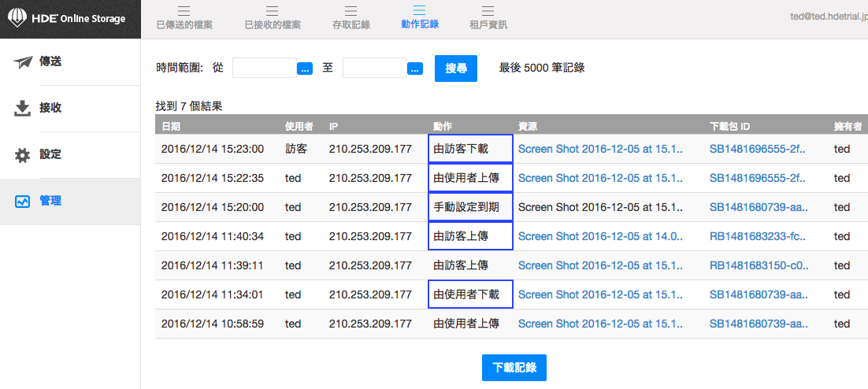
Task: Click plain resource text in 15:20:00 row
Action: 600,207
